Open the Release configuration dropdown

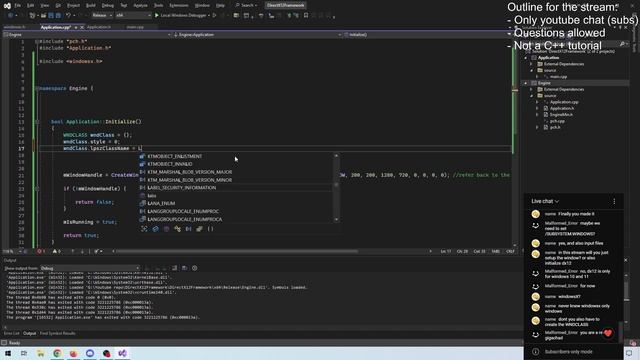(x=102, y=15)
